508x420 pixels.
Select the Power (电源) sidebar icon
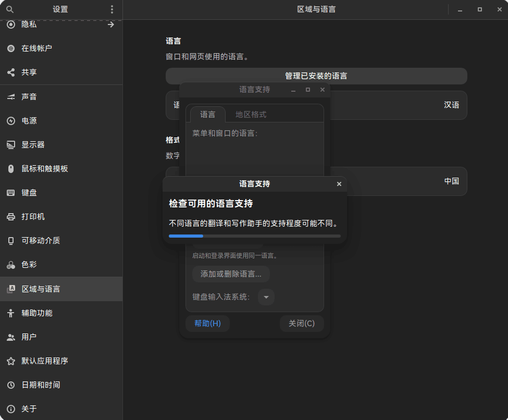pyautogui.click(x=11, y=120)
